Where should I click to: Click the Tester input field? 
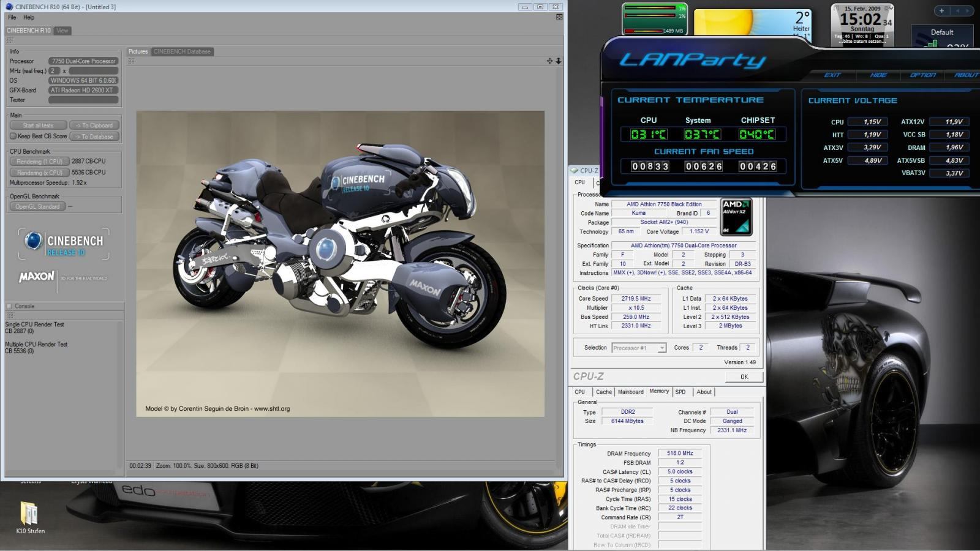pyautogui.click(x=83, y=100)
